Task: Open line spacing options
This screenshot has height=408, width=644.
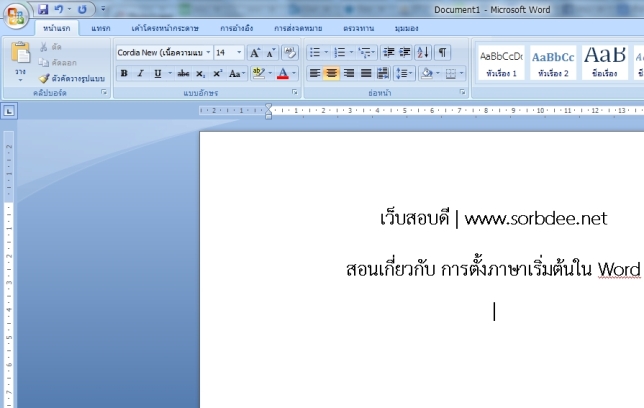Action: (x=404, y=74)
